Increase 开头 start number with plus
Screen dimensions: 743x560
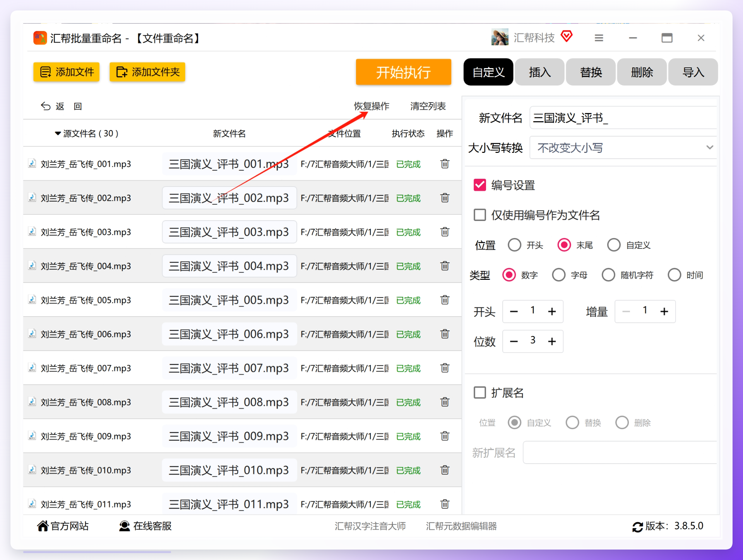(x=552, y=311)
